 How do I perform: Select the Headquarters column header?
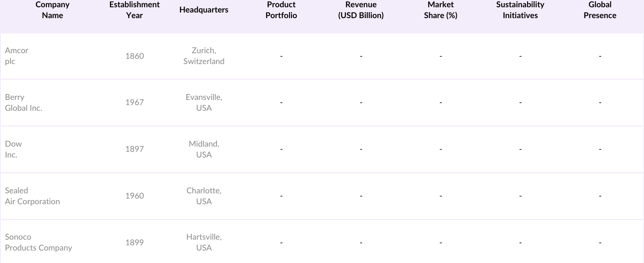(204, 10)
